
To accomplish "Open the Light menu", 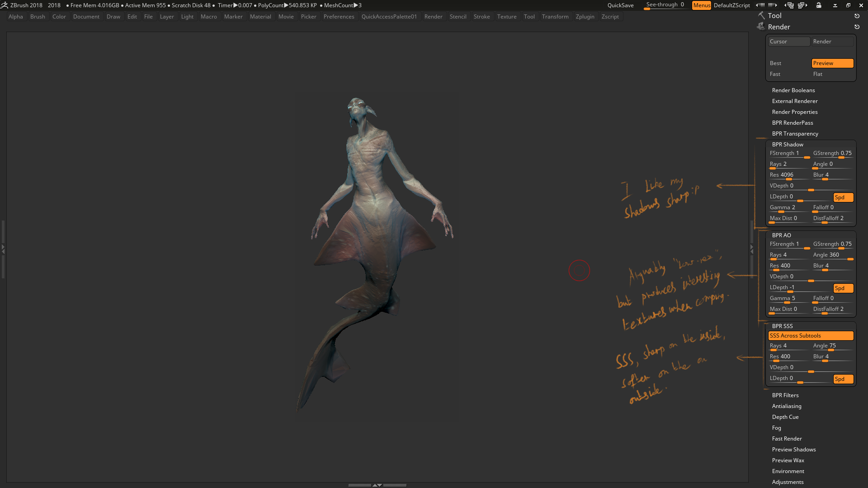I will (x=187, y=17).
